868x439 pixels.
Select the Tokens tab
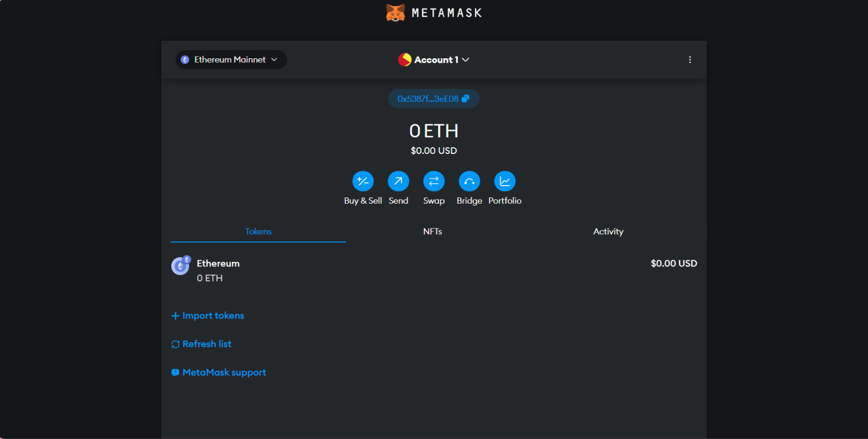pos(258,231)
